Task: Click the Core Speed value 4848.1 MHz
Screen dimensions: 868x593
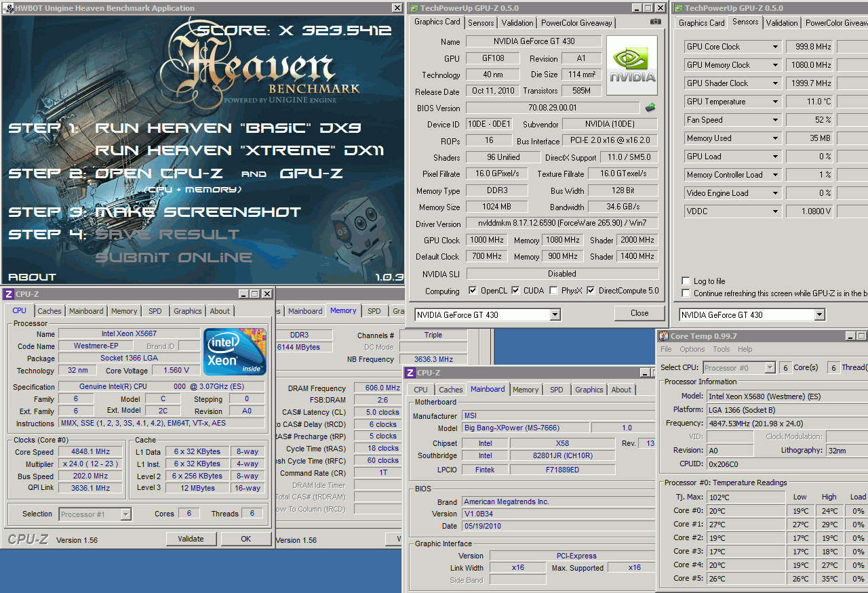Action: 91,452
